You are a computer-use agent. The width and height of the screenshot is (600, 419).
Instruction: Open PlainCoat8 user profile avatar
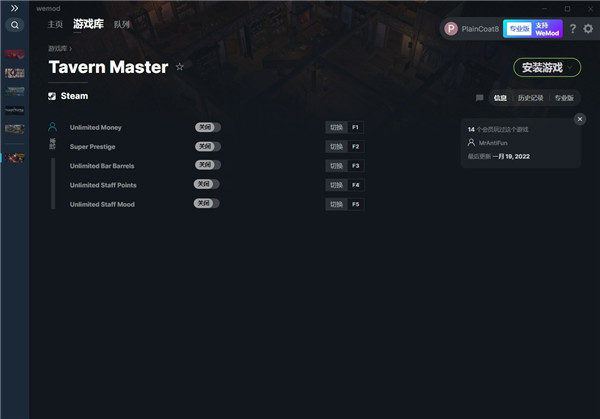[x=451, y=29]
